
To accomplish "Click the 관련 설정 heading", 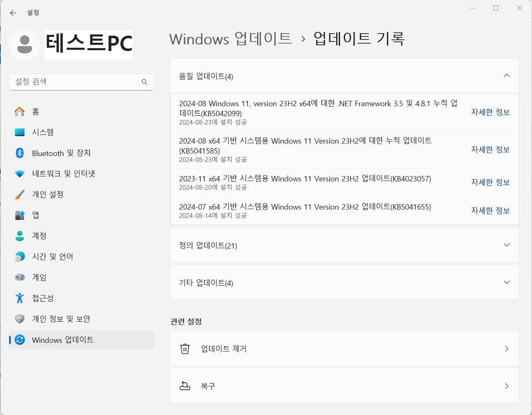I will tap(186, 322).
